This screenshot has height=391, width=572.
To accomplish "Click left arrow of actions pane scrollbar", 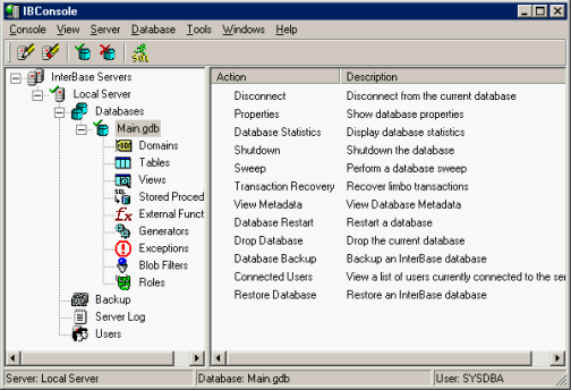I will [x=219, y=358].
